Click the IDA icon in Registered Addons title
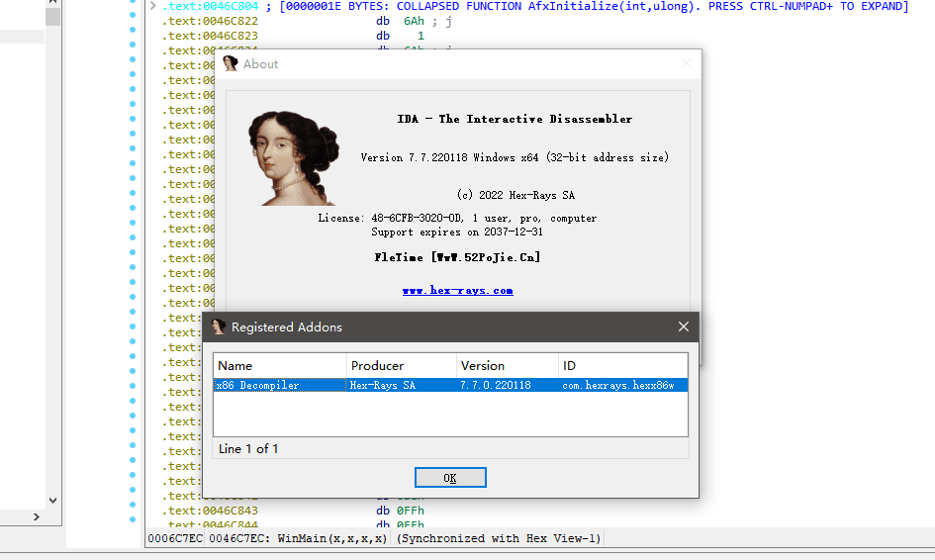This screenshot has width=935, height=560. pos(219,327)
